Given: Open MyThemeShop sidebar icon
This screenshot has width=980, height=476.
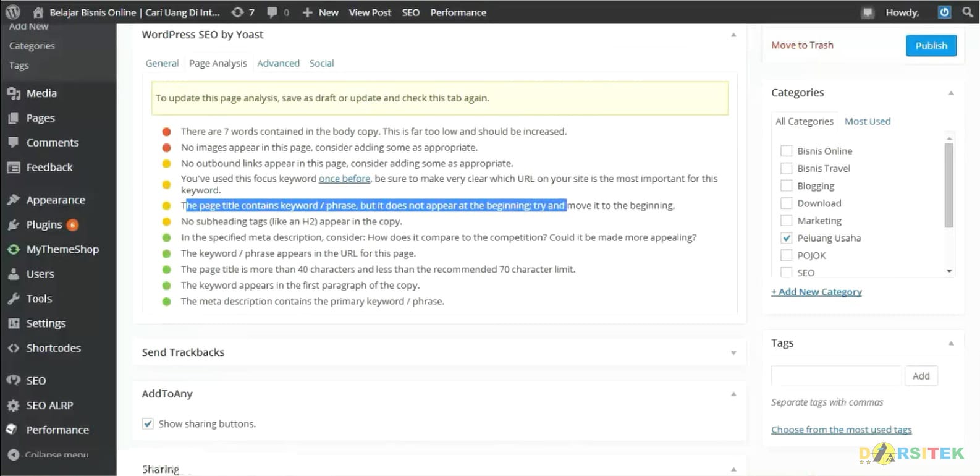Looking at the screenshot, I should coord(14,250).
